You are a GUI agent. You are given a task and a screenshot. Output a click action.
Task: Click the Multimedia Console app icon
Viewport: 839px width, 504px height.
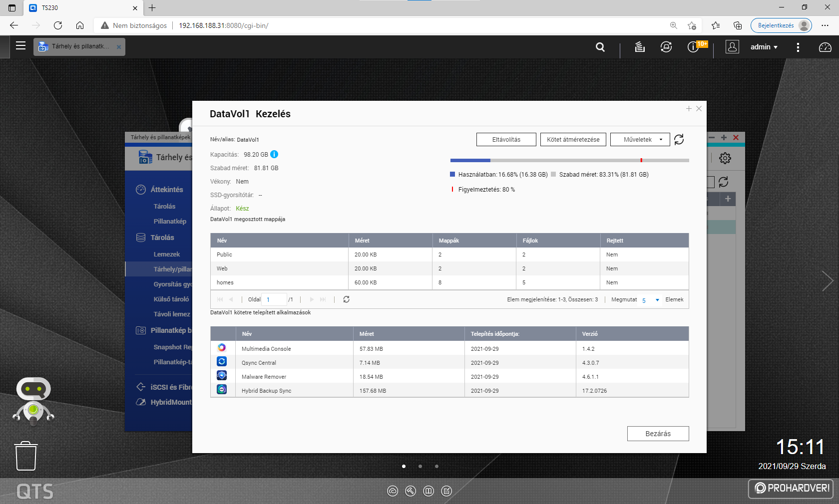pos(222,348)
